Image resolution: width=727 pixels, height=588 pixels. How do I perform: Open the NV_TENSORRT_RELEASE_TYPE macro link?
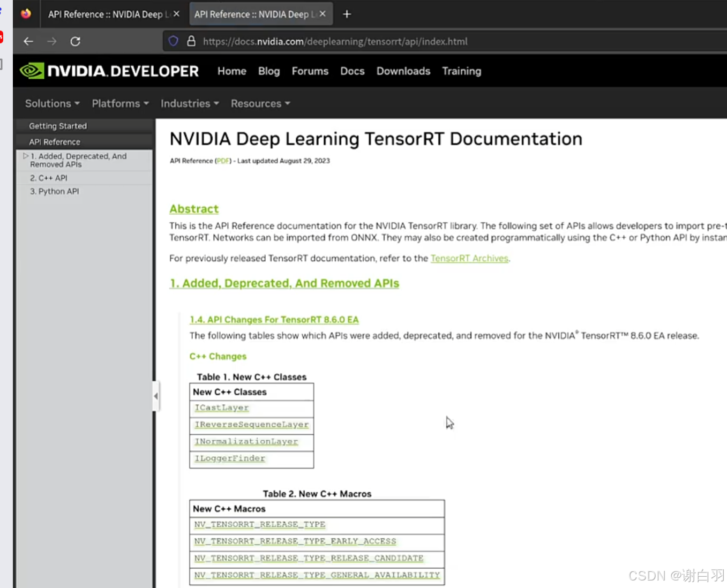260,524
